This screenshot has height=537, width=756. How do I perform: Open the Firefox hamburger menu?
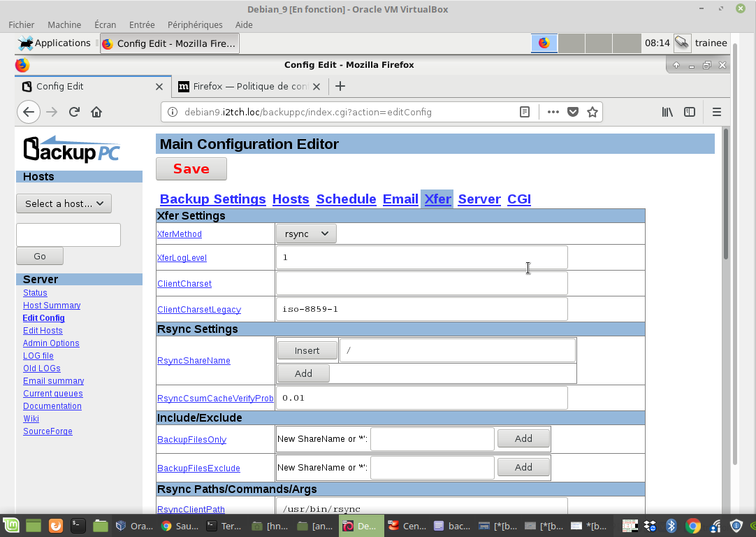(716, 112)
